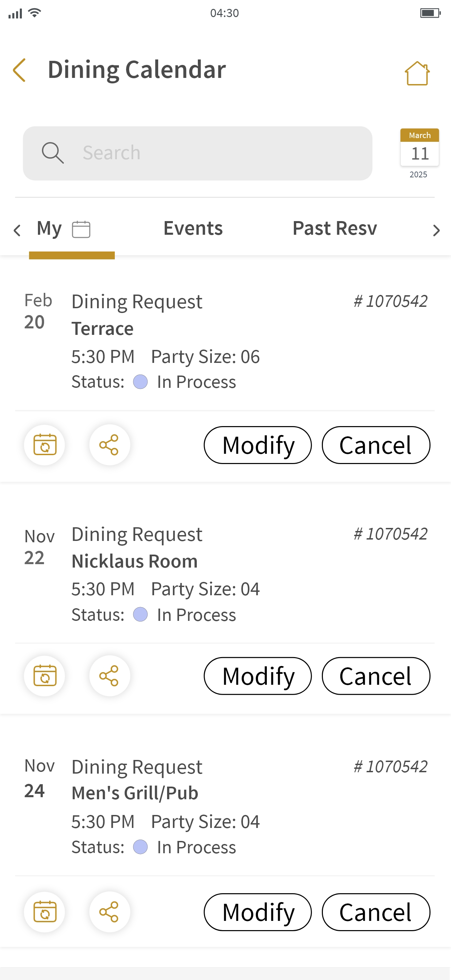Tap the gold back arrow
This screenshot has width=451, height=980.
tap(19, 70)
